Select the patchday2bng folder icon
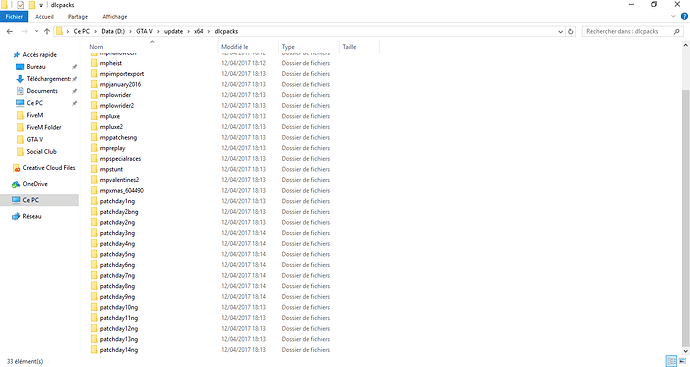 (x=94, y=212)
